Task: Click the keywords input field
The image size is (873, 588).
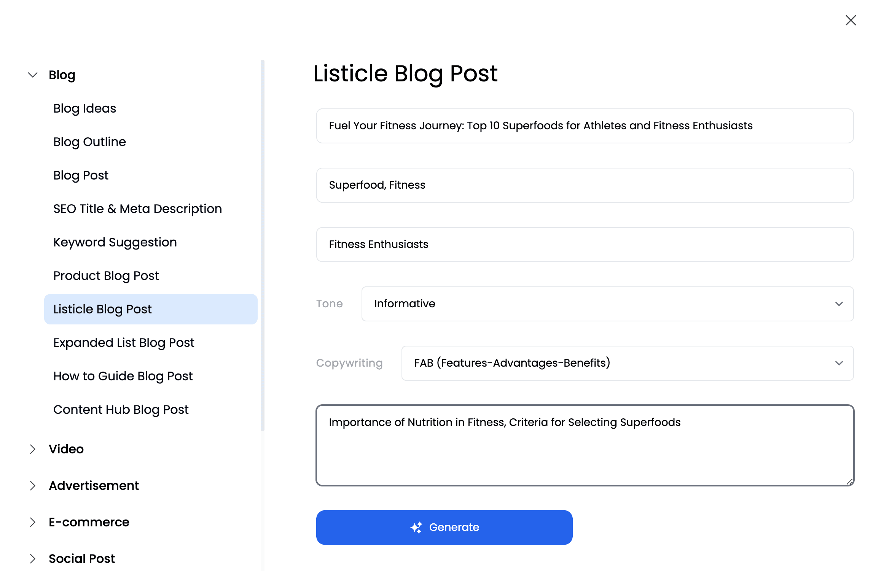Action: tap(584, 185)
